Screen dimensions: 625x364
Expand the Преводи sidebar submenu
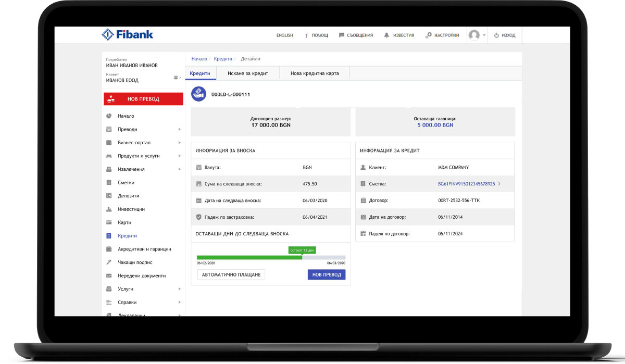pos(179,129)
